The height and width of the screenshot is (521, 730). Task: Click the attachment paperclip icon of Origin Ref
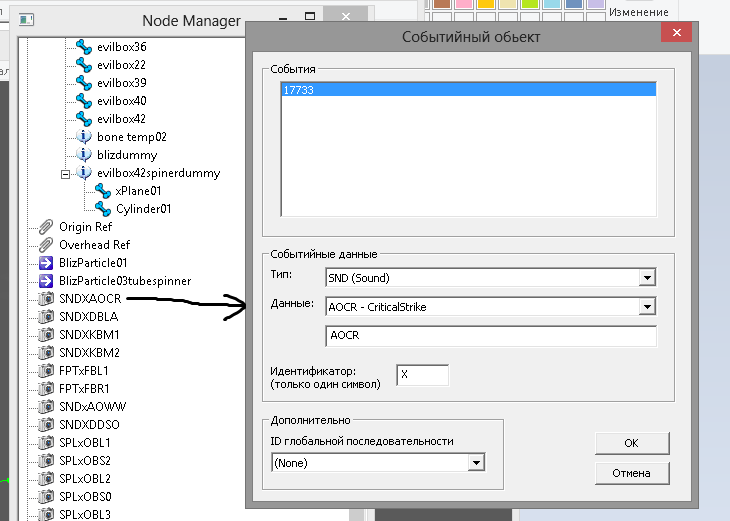[46, 227]
